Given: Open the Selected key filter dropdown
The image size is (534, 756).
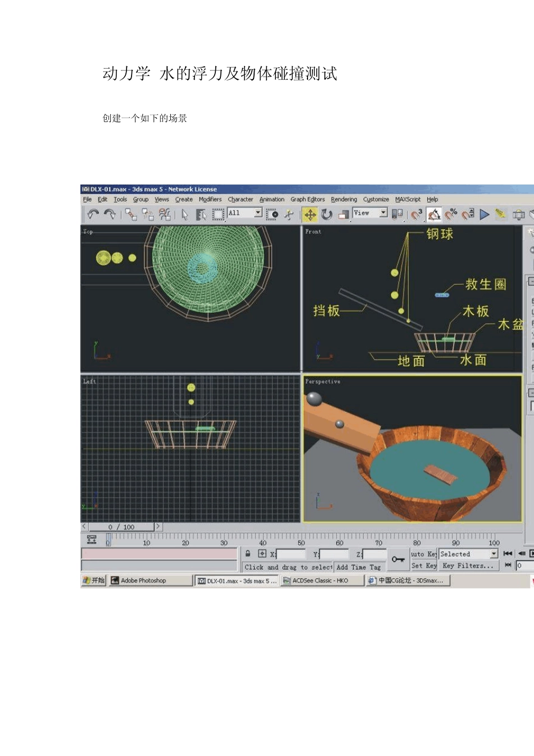Looking at the screenshot, I should click(x=468, y=554).
